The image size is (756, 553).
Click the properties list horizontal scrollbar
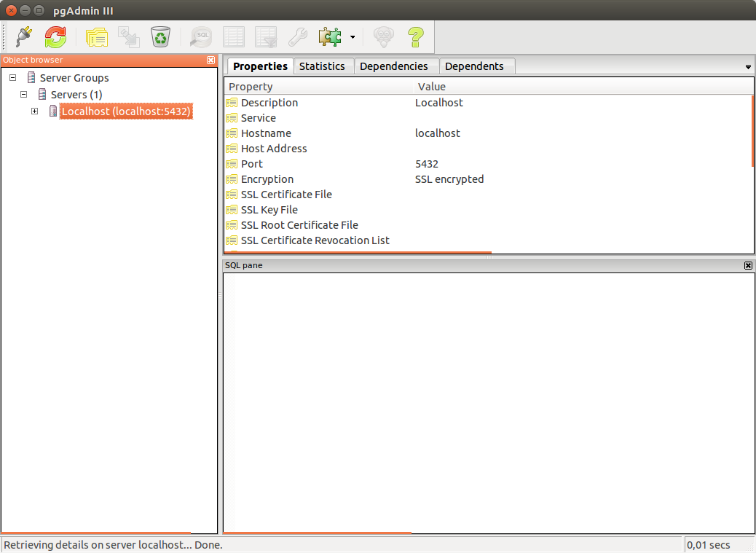click(x=358, y=251)
